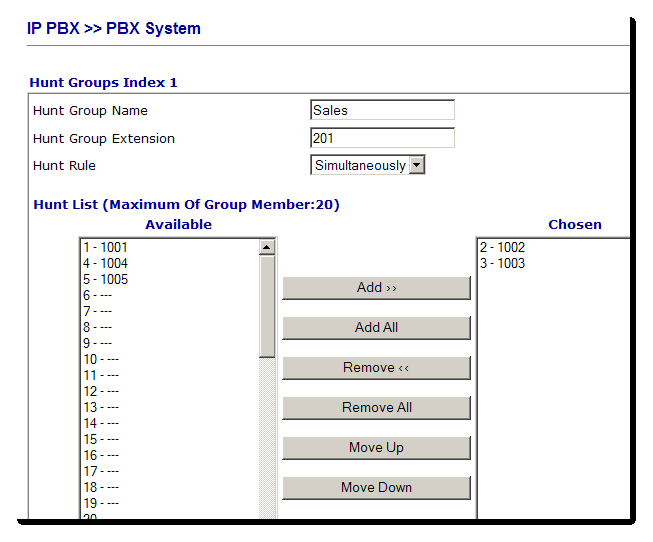This screenshot has height=542, width=653.
Task: Select 3 - 1003 in Chosen list
Action: (502, 263)
